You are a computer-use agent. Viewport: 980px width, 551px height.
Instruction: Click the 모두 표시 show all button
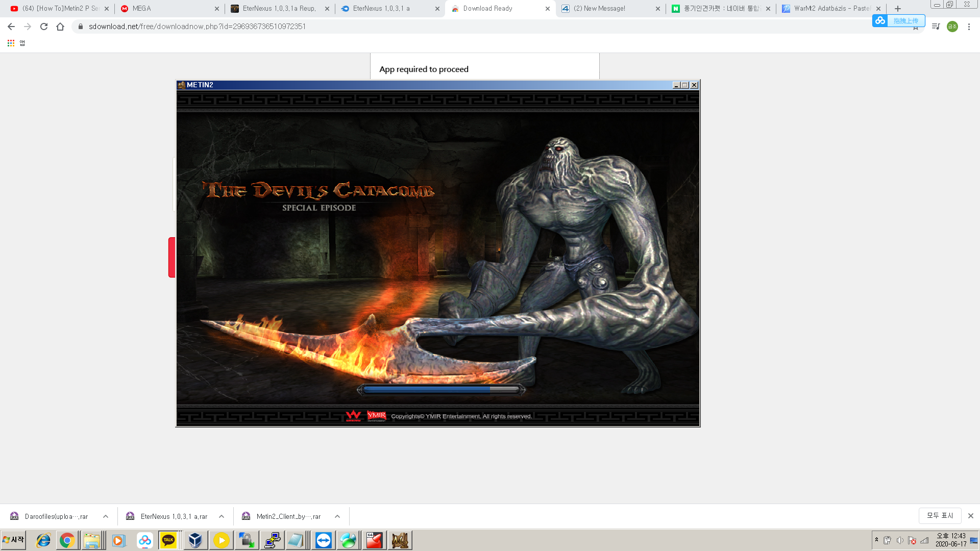940,516
